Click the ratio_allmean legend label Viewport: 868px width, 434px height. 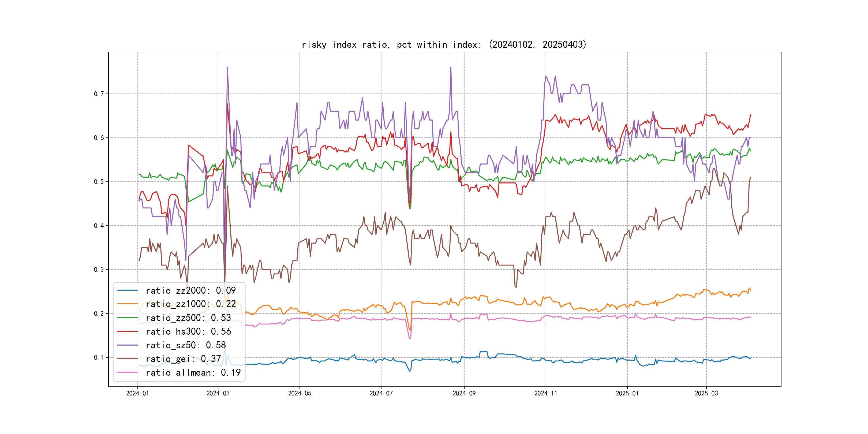[193, 373]
